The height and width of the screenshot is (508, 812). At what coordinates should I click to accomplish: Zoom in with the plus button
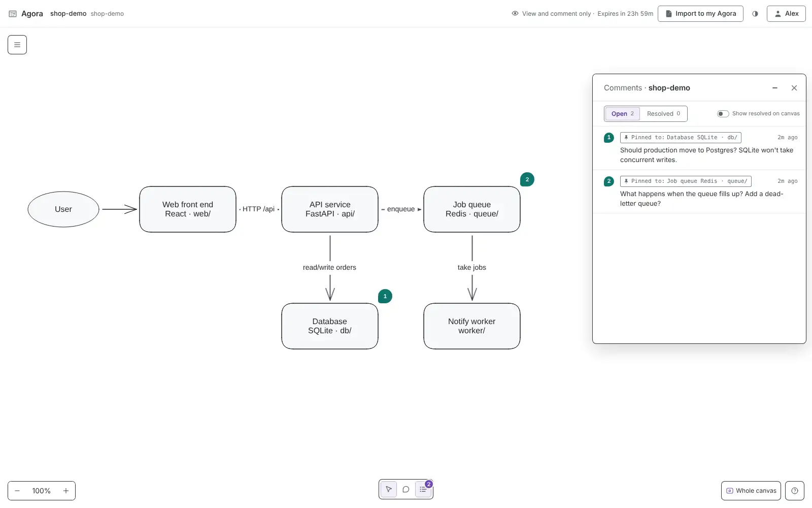point(66,491)
